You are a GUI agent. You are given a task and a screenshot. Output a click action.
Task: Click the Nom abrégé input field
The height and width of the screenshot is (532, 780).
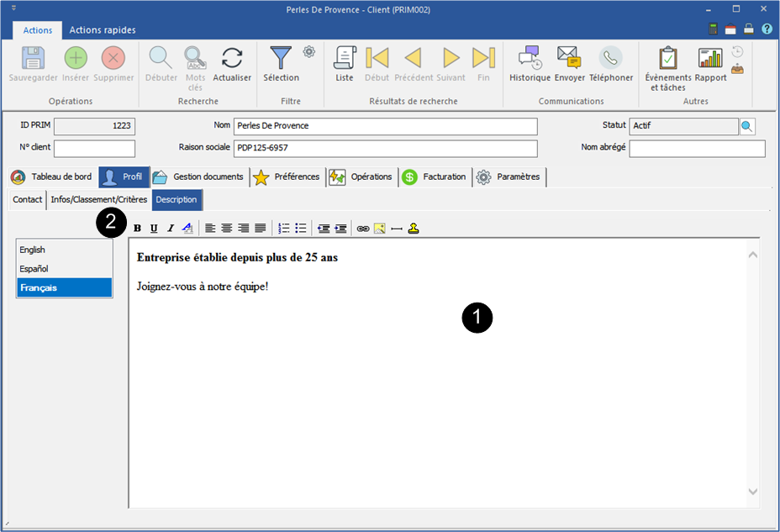697,148
